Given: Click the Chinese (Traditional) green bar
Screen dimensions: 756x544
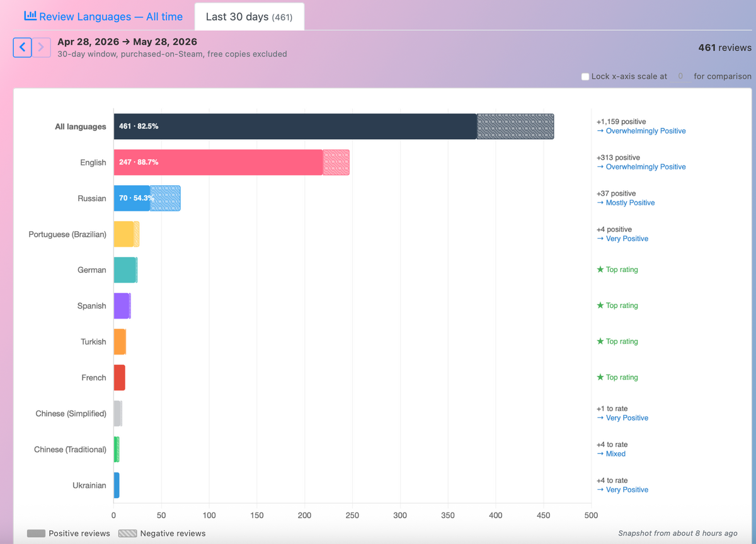Looking at the screenshot, I should tap(116, 450).
